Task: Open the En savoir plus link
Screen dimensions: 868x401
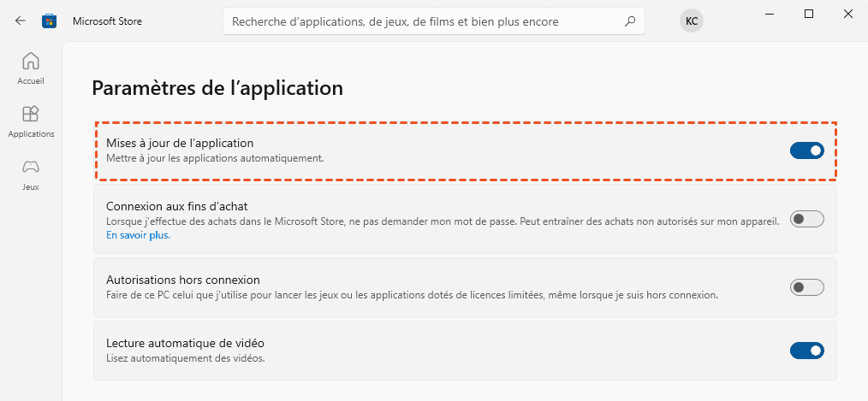Action: [138, 235]
